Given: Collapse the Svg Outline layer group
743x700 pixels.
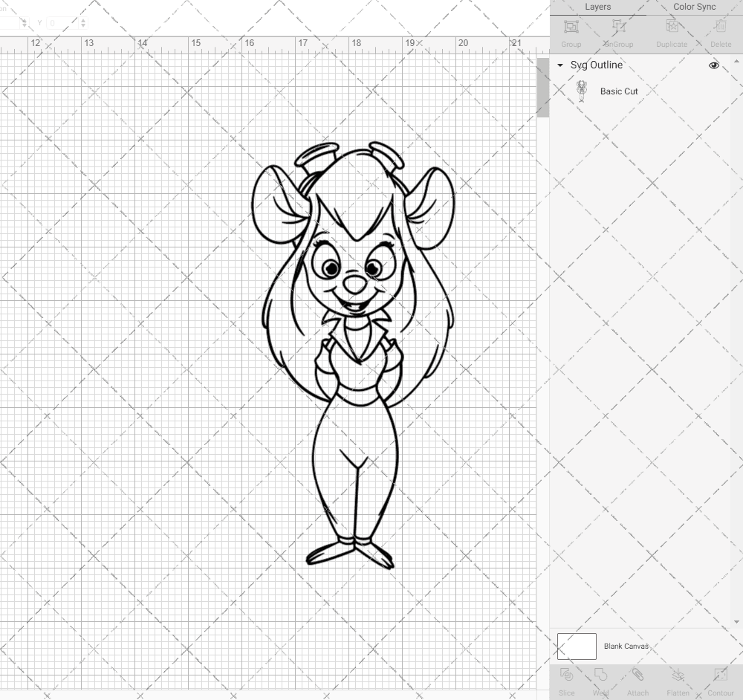Looking at the screenshot, I should click(560, 65).
